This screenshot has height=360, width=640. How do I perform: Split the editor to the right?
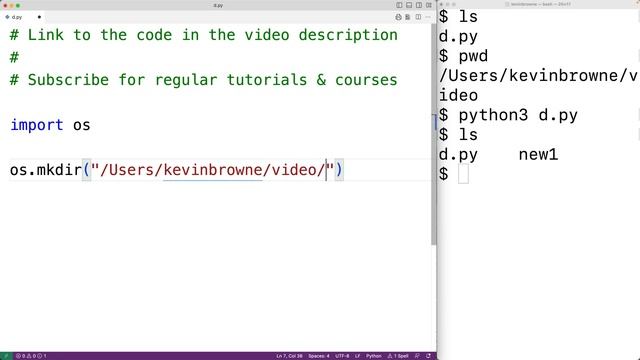[418, 17]
